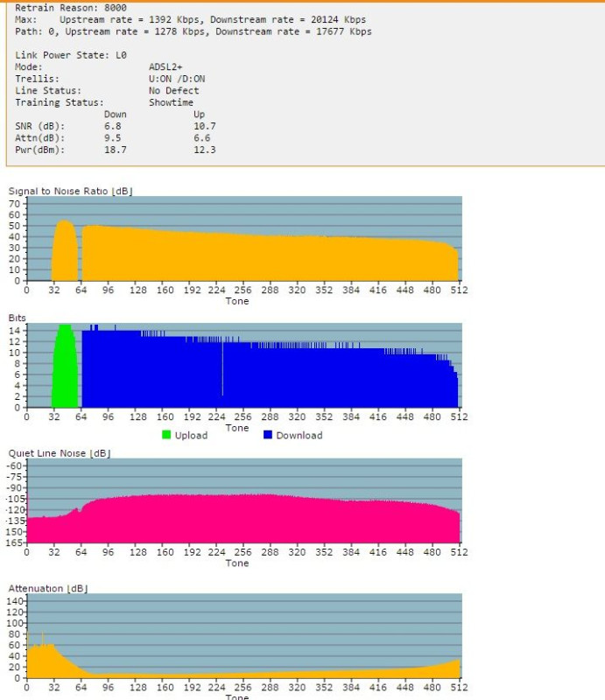Click the pink Quiet Line Noise chart area
This screenshot has height=700, width=605.
click(243, 520)
